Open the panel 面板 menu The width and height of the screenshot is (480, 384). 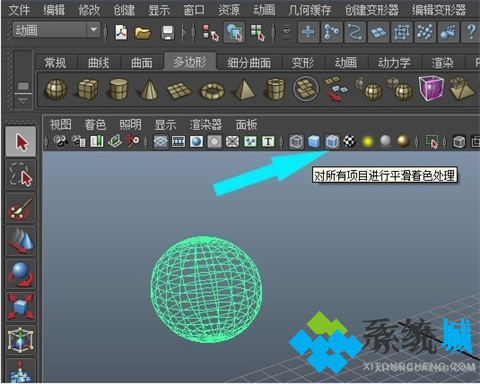coord(246,125)
